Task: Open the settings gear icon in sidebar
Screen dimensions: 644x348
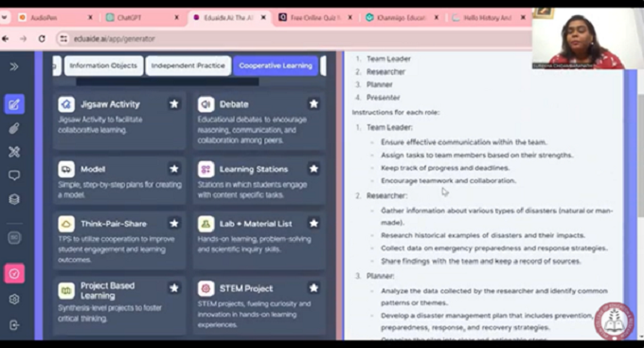Action: pos(14,299)
